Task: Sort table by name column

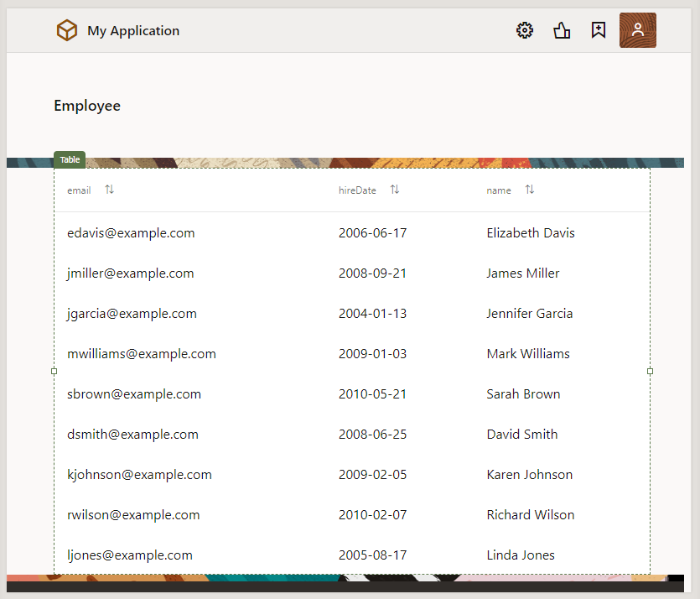Action: [x=530, y=190]
